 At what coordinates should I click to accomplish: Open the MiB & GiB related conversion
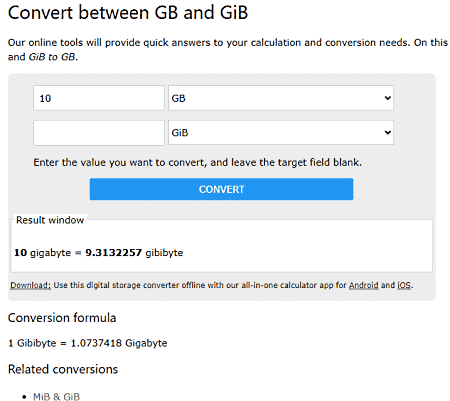pyautogui.click(x=56, y=397)
